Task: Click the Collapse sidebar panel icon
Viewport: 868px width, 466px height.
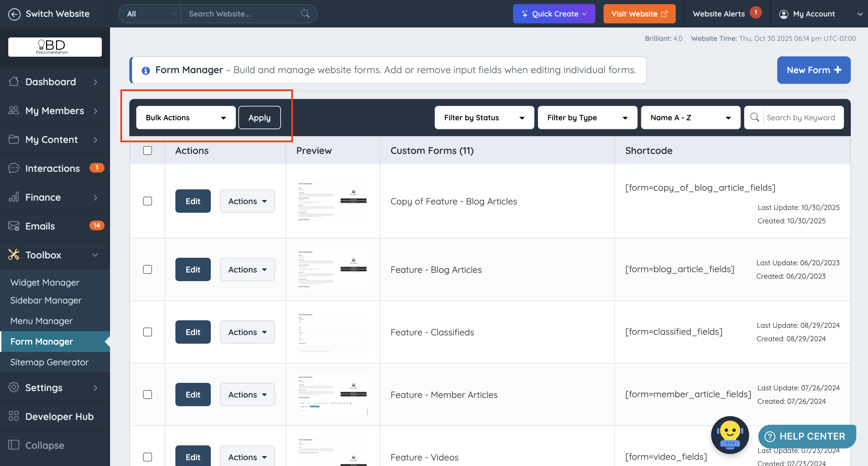Action: pyautogui.click(x=14, y=445)
